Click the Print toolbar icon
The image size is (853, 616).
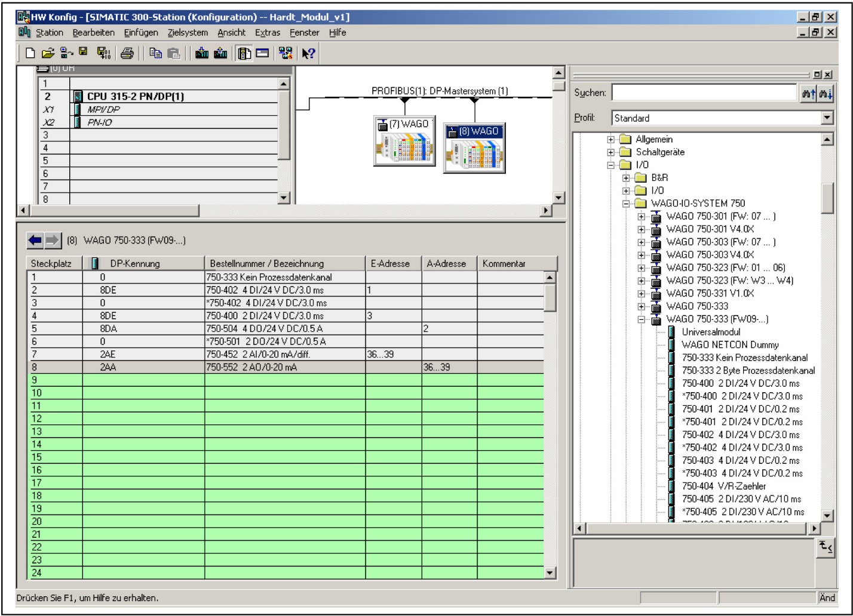pyautogui.click(x=127, y=54)
